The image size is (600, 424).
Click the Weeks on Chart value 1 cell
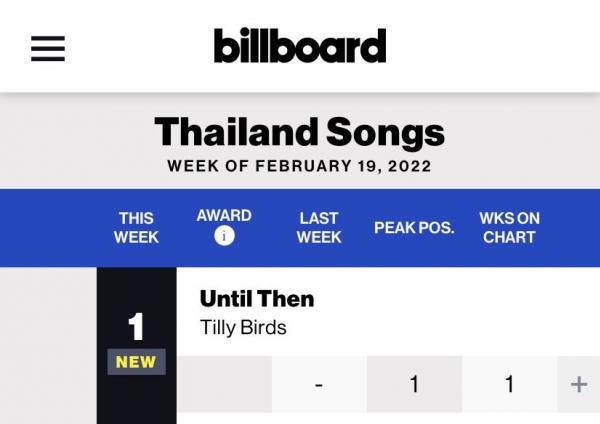coord(510,384)
